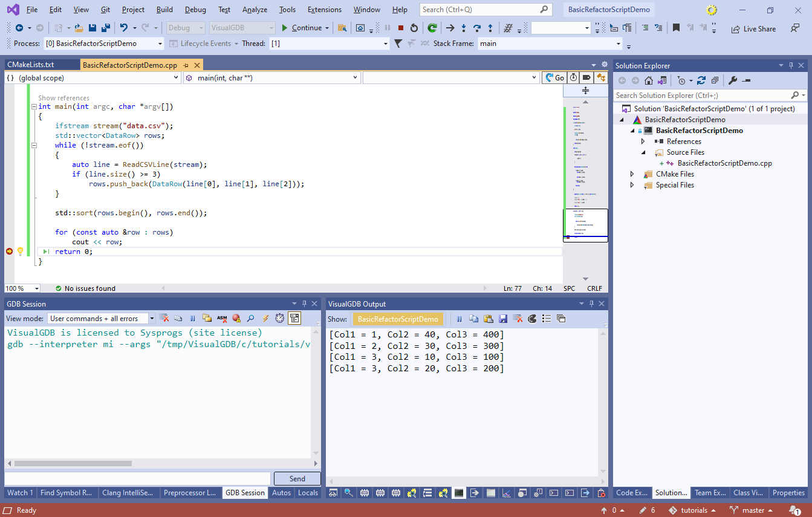Click the GDB command input field
Image resolution: width=812 pixels, height=517 pixels.
point(138,478)
